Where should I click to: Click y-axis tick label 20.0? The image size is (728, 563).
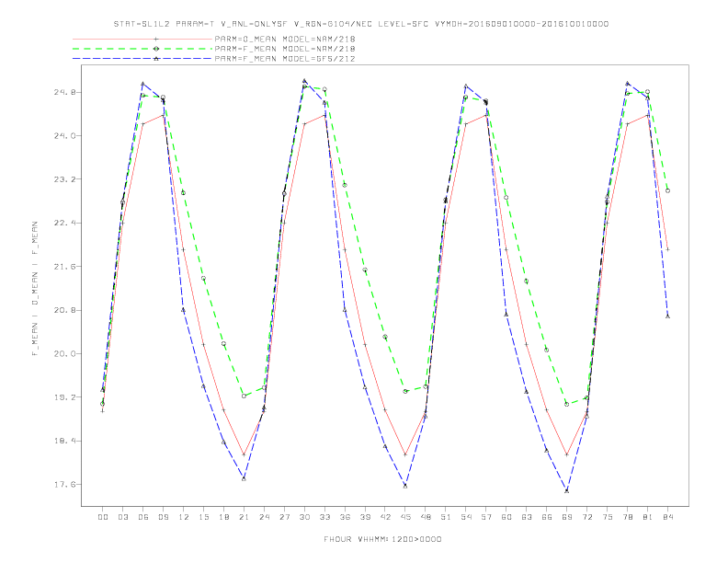pos(65,354)
